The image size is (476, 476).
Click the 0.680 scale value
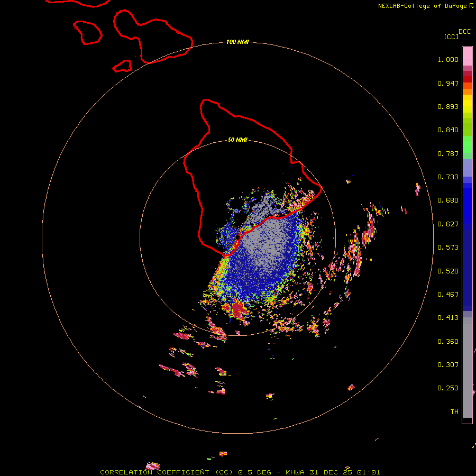448,200
